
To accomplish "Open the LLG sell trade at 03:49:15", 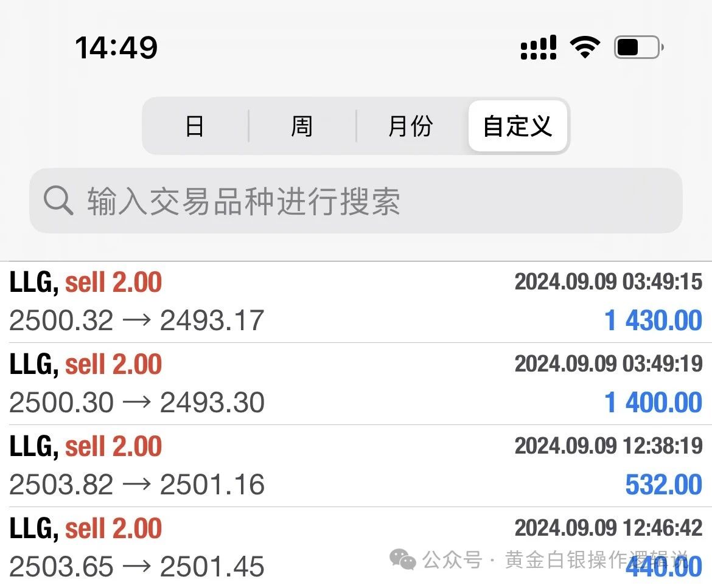I will click(x=356, y=302).
